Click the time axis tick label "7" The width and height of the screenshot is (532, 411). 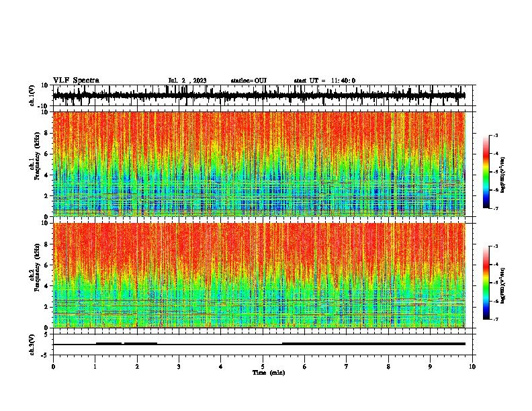(347, 367)
